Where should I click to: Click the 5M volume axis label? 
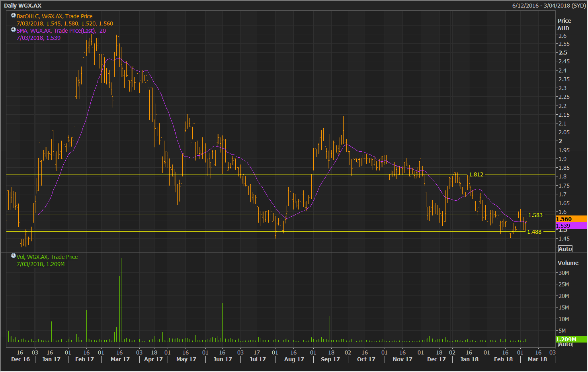[x=562, y=331]
